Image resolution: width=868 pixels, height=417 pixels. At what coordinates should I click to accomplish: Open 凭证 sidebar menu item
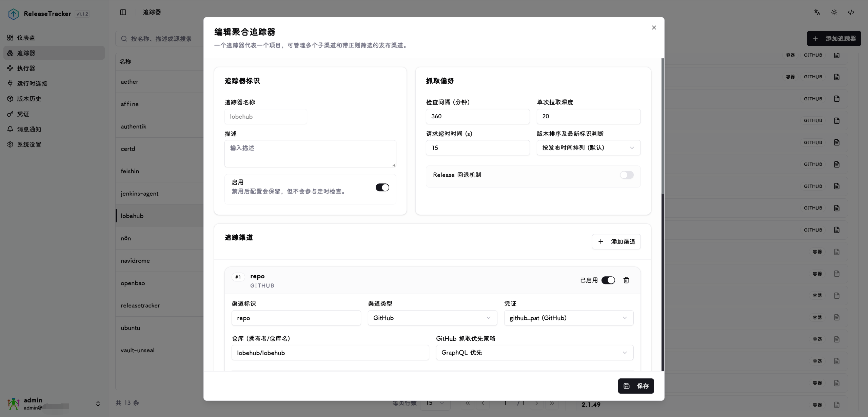click(x=54, y=114)
